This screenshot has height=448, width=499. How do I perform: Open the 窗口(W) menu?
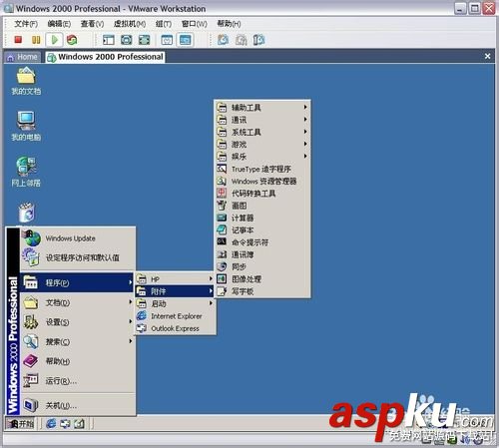195,24
